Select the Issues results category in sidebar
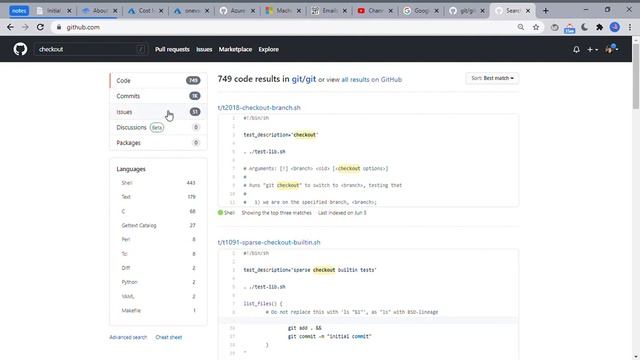This screenshot has width=640, height=360. (x=158, y=111)
